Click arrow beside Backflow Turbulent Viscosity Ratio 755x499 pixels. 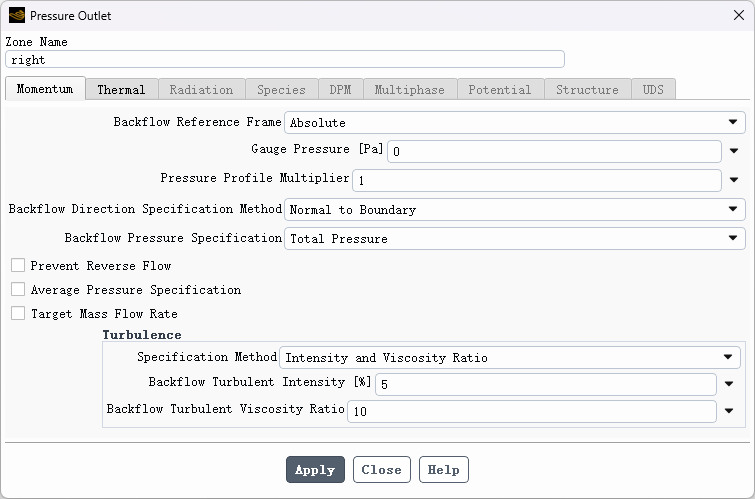point(729,411)
